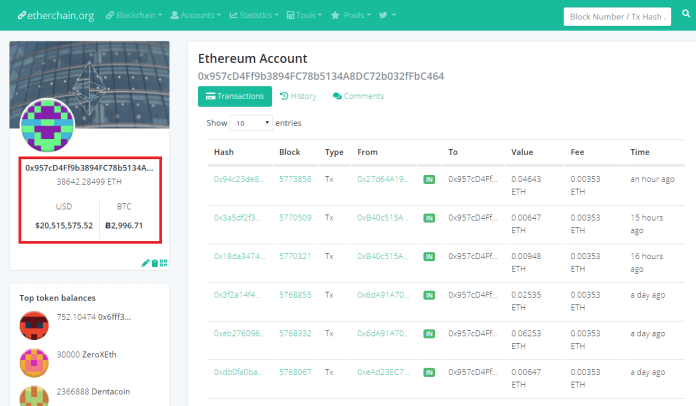The height and width of the screenshot is (406, 696).
Task: Click IN badge on the 0xdb0fa0ba row
Action: (x=429, y=373)
